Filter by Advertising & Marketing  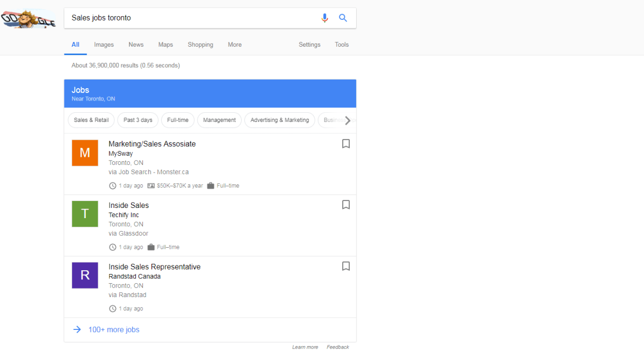(280, 120)
